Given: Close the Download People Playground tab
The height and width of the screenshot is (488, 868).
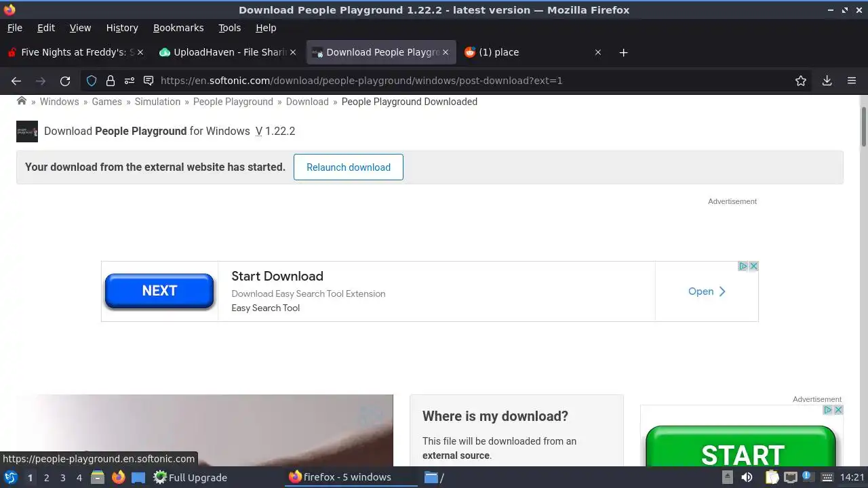Looking at the screenshot, I should (446, 52).
